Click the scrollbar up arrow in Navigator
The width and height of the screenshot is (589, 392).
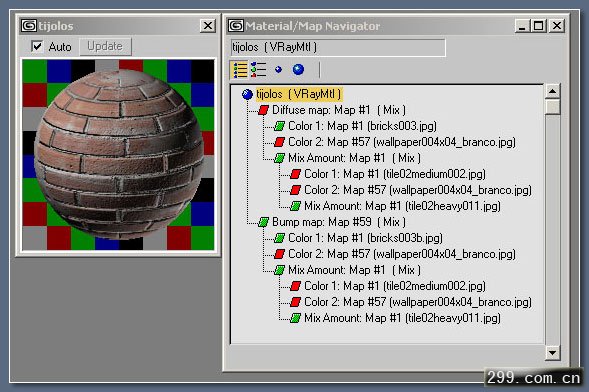(x=553, y=91)
